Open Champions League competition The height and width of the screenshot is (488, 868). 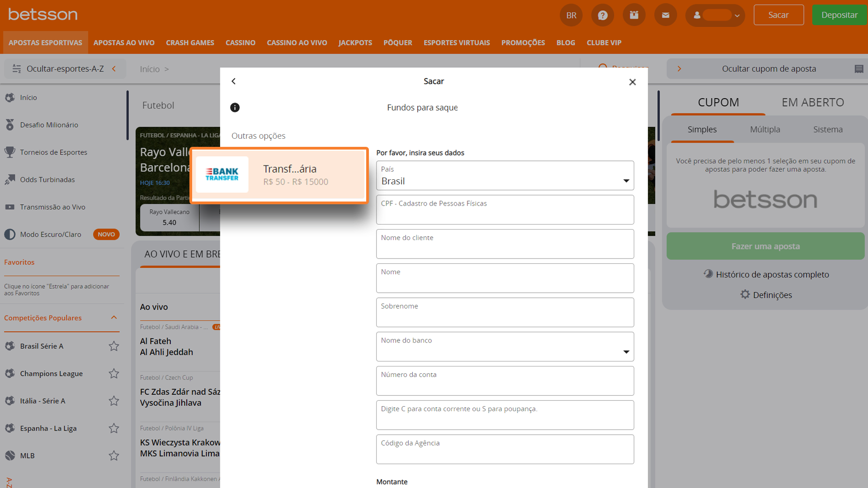tap(51, 374)
